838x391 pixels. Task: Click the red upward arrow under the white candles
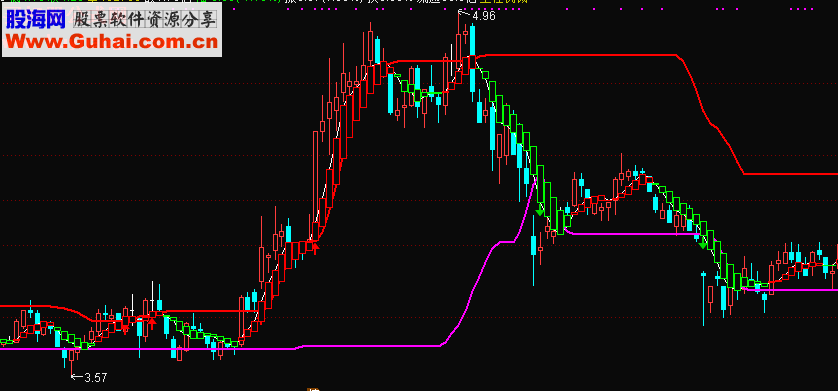pyautogui.click(x=152, y=322)
